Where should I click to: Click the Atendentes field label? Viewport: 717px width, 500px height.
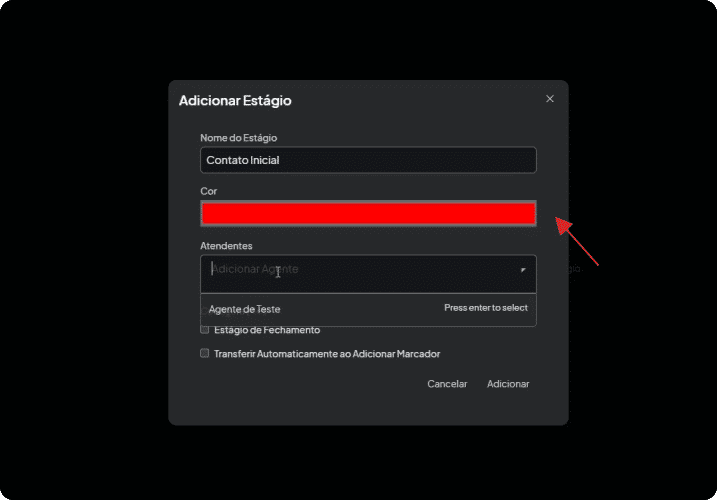point(226,246)
